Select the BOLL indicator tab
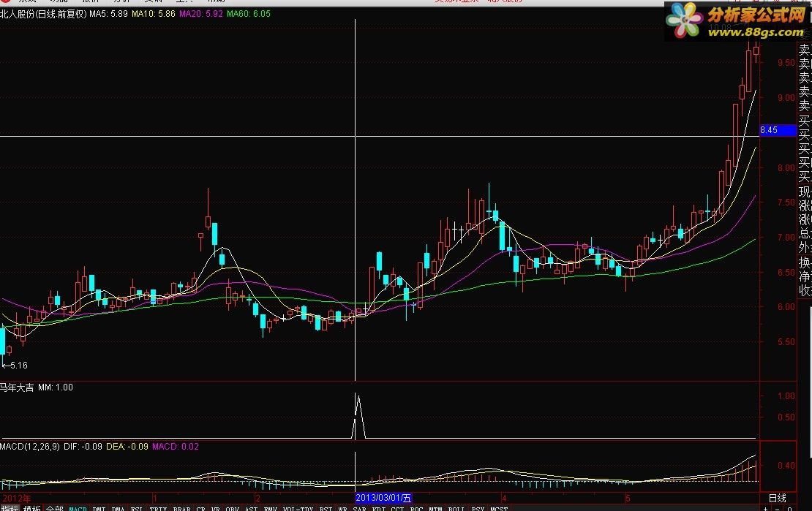 (456, 508)
